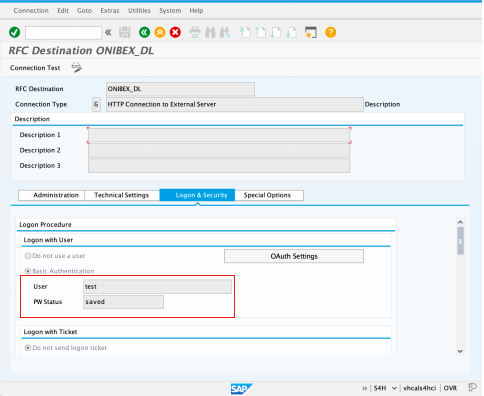Expand status bar with double-arrow icon

tap(364, 388)
